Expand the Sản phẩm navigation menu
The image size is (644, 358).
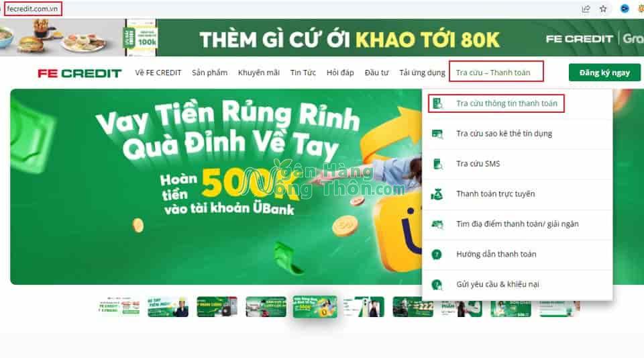(x=209, y=73)
